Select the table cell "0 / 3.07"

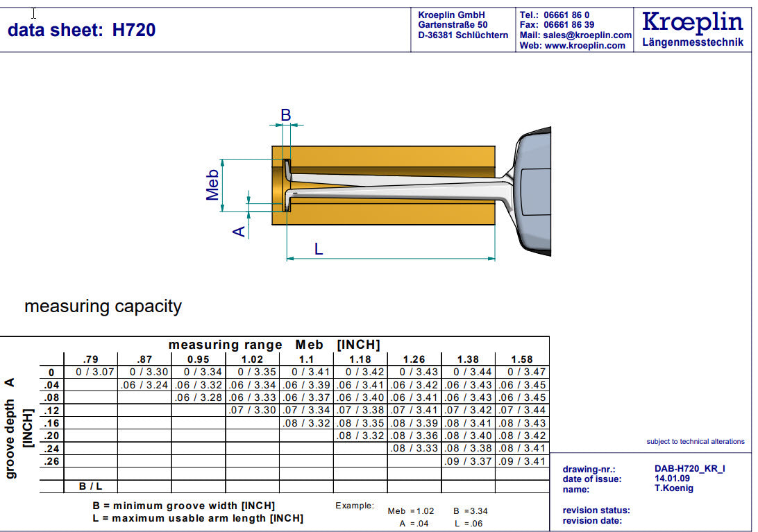pyautogui.click(x=90, y=372)
